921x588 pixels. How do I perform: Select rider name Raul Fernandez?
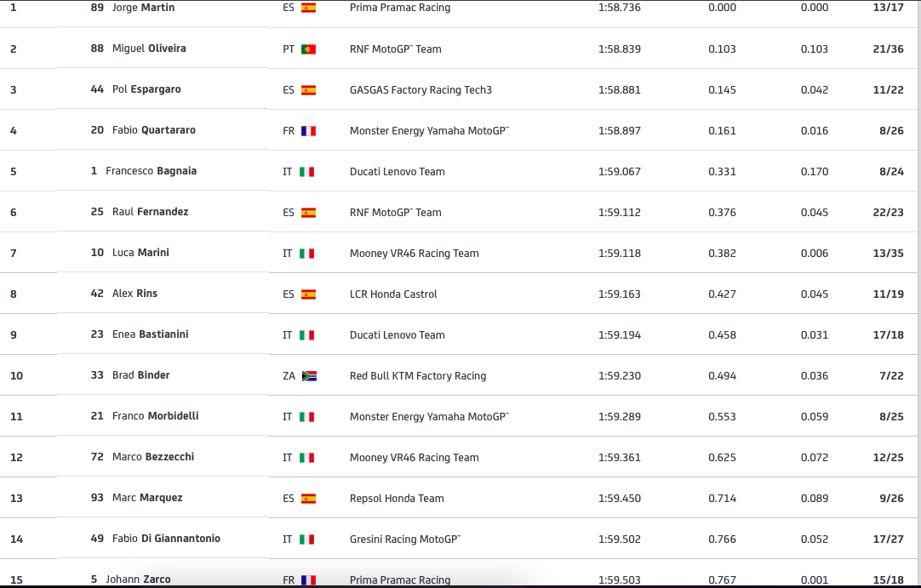click(x=150, y=212)
